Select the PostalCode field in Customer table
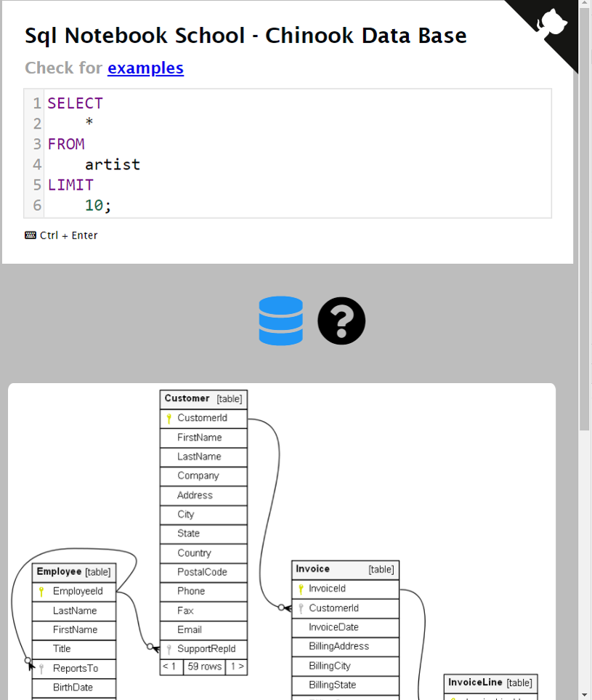This screenshot has height=700, width=592. point(203,572)
